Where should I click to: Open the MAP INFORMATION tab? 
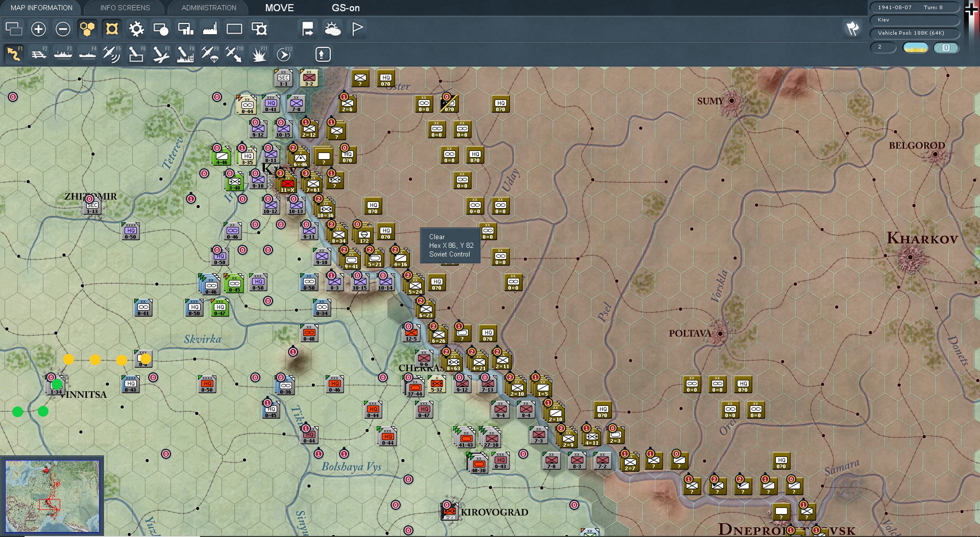[41, 8]
